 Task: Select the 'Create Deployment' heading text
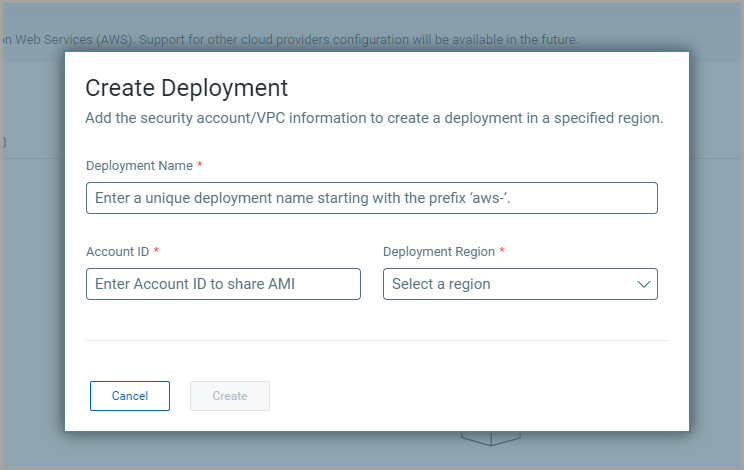click(x=186, y=88)
